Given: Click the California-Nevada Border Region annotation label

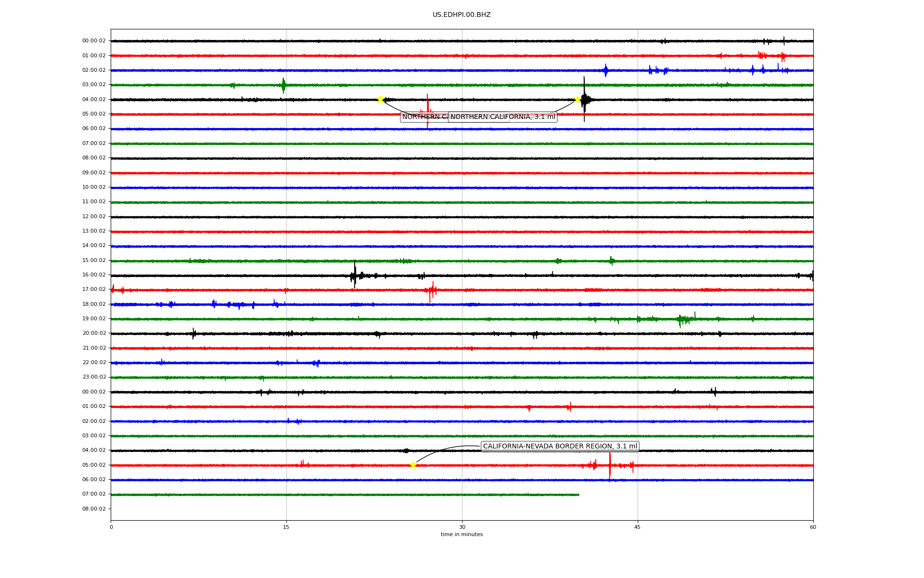Looking at the screenshot, I should [560, 447].
